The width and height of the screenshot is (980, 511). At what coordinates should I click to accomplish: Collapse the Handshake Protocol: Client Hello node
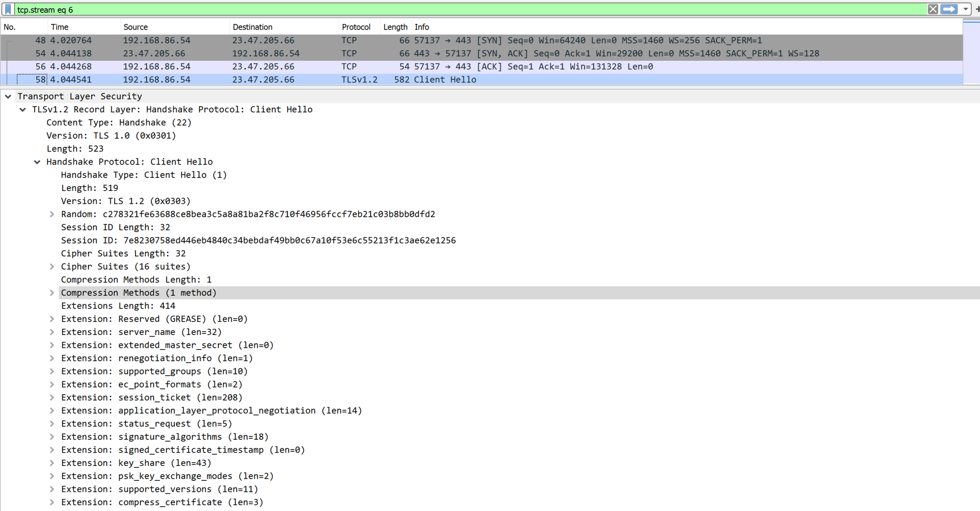[x=37, y=162]
